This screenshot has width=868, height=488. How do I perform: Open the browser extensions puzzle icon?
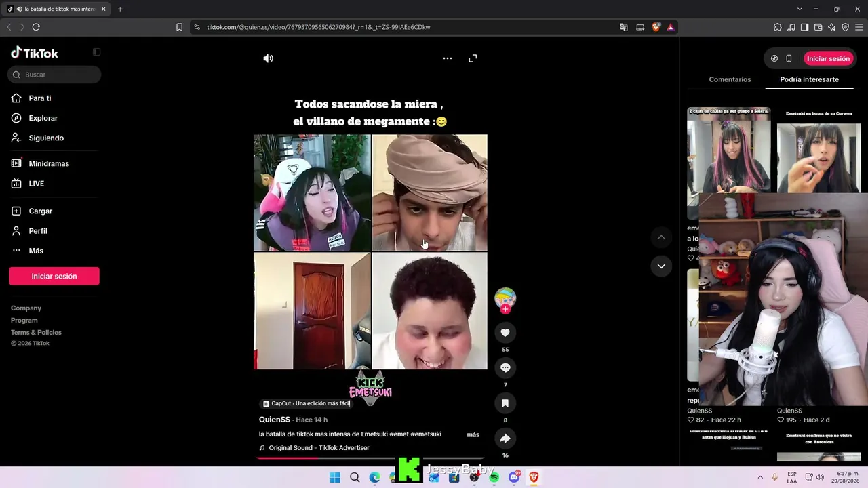[x=778, y=27]
